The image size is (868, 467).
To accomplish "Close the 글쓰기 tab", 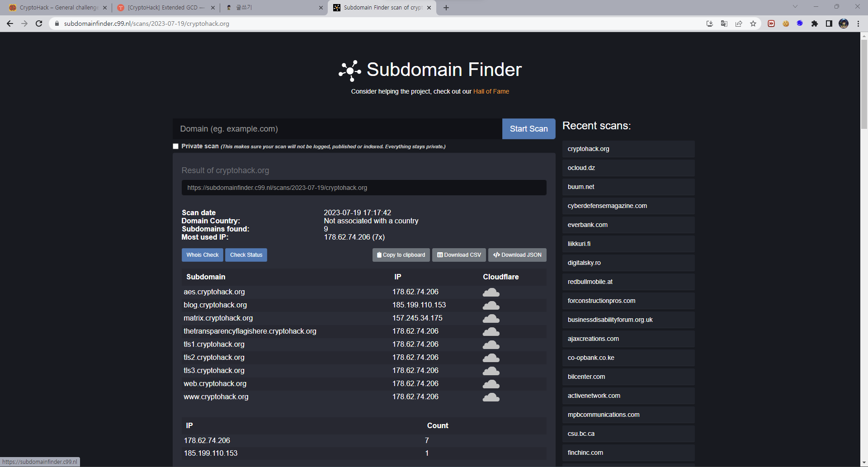I will click(x=321, y=8).
